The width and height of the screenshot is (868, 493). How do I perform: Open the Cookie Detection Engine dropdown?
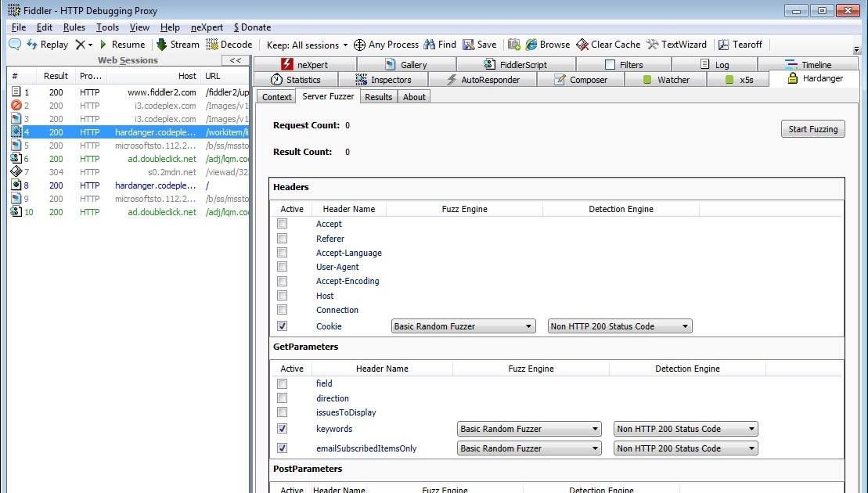620,326
